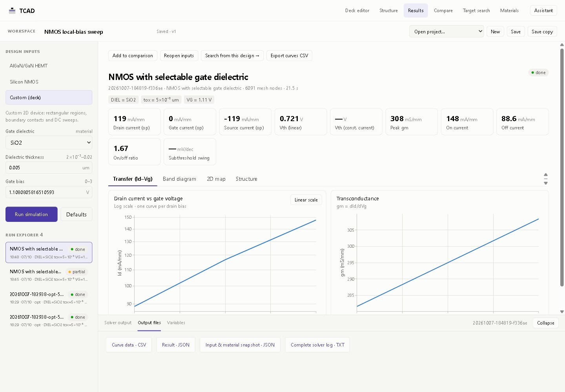
Task: Switch to the 2D map tab
Action: [216, 179]
